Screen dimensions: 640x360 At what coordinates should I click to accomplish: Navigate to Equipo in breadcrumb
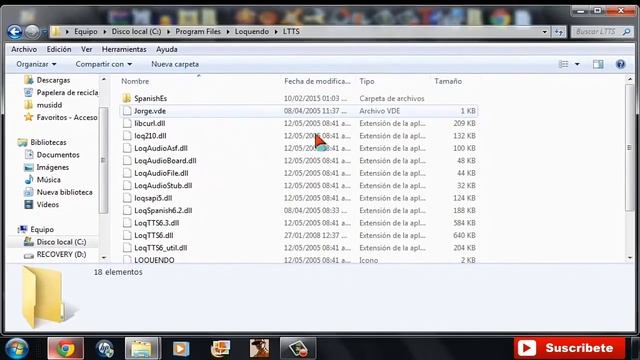point(86,31)
